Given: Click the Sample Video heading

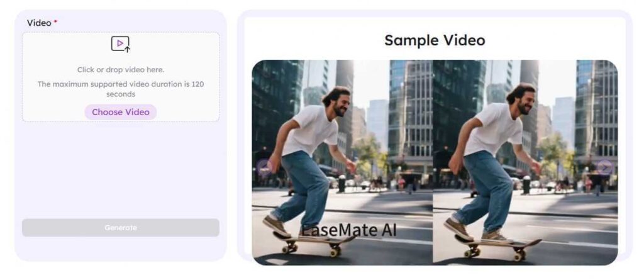Looking at the screenshot, I should (x=435, y=40).
